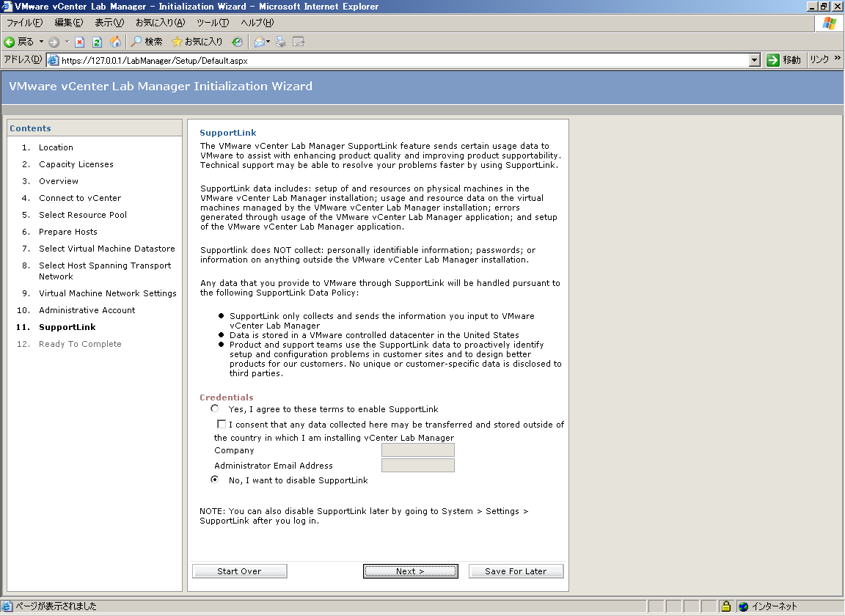The image size is (845, 616).
Task: Click the page icon in address bar
Action: [54, 60]
